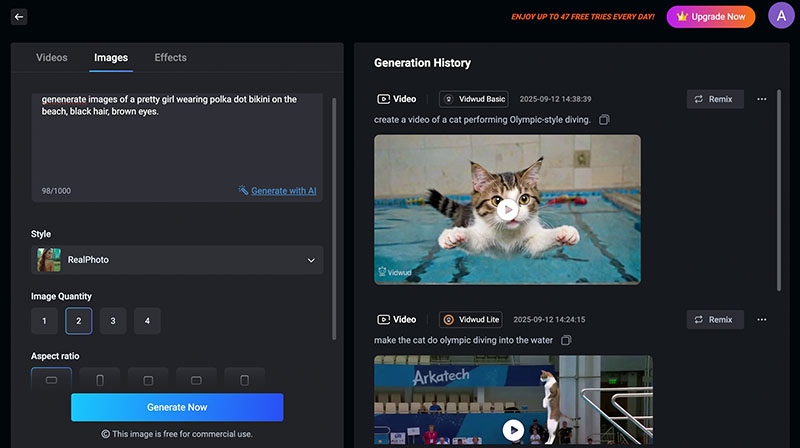The width and height of the screenshot is (800, 448).
Task: Select the fourth aspect ratio option
Action: click(x=196, y=380)
